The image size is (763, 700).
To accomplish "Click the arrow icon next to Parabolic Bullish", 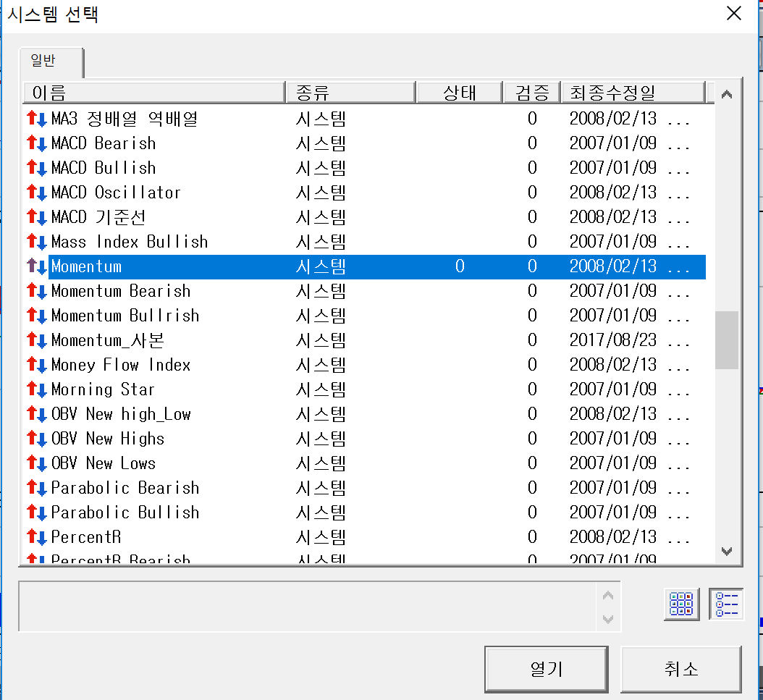I will pyautogui.click(x=36, y=513).
